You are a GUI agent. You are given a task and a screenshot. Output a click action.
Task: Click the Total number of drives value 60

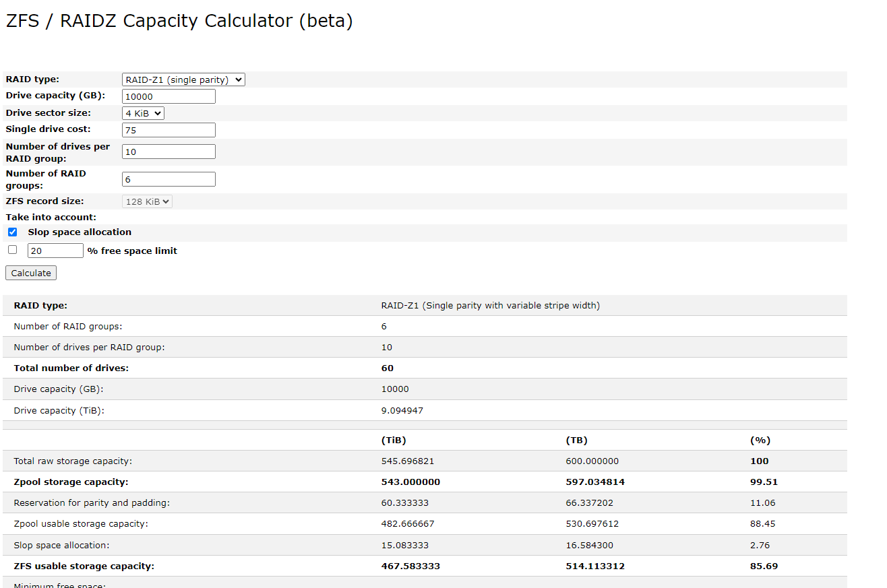tap(388, 368)
